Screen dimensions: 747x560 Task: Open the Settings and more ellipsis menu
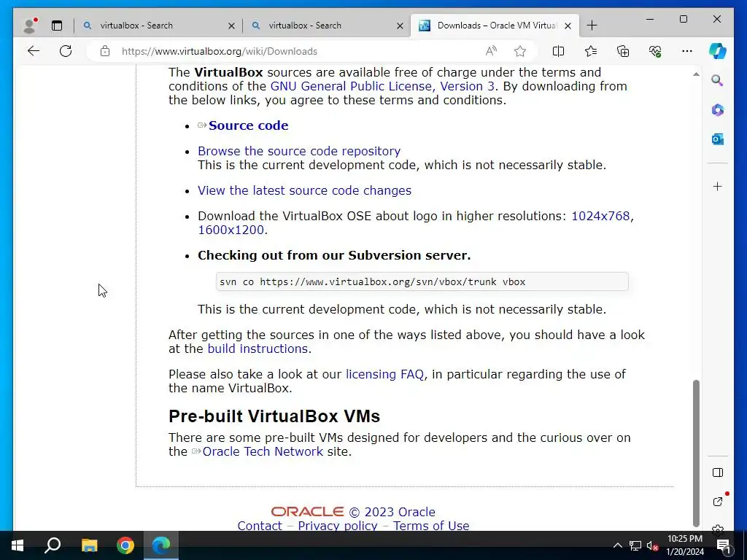tap(686, 51)
